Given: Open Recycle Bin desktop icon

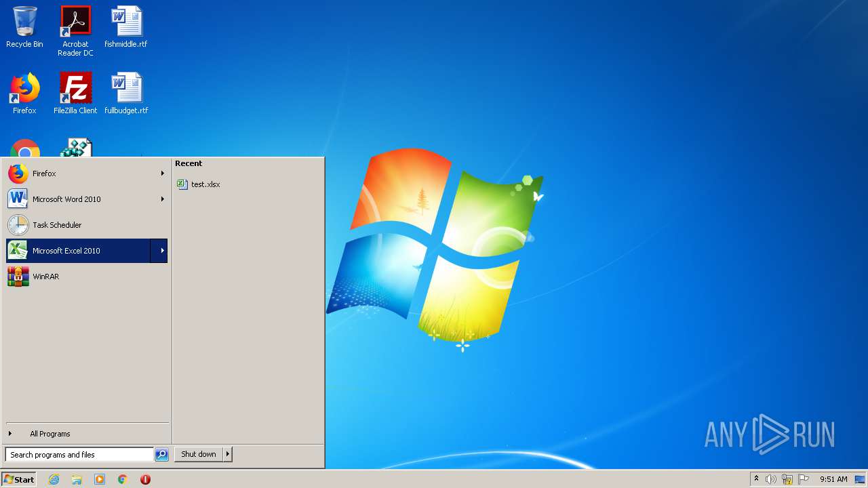Looking at the screenshot, I should [24, 27].
